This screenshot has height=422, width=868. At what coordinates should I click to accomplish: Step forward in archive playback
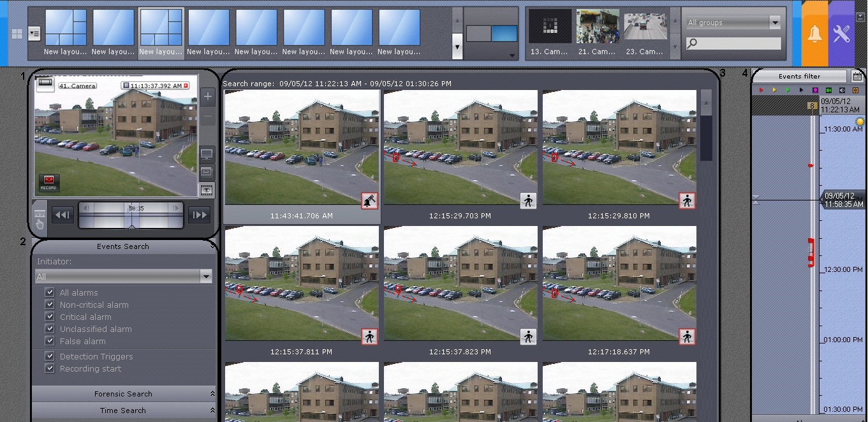(199, 215)
